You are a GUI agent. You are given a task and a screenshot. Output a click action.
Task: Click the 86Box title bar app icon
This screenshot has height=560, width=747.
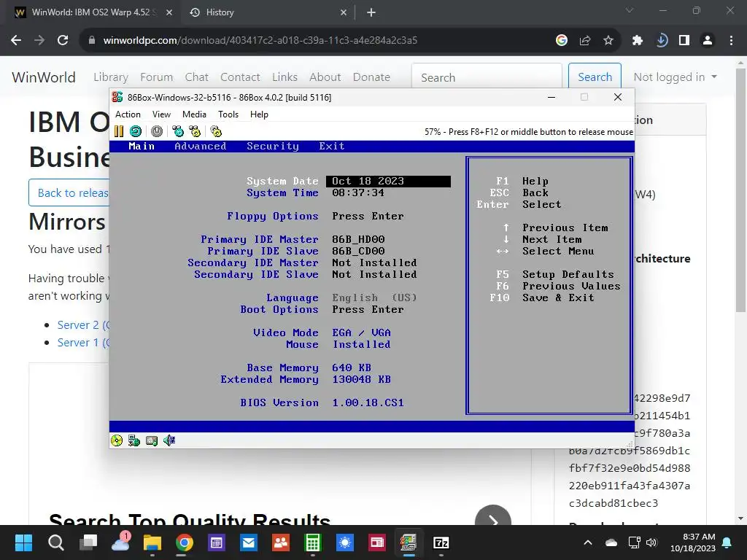pos(117,97)
